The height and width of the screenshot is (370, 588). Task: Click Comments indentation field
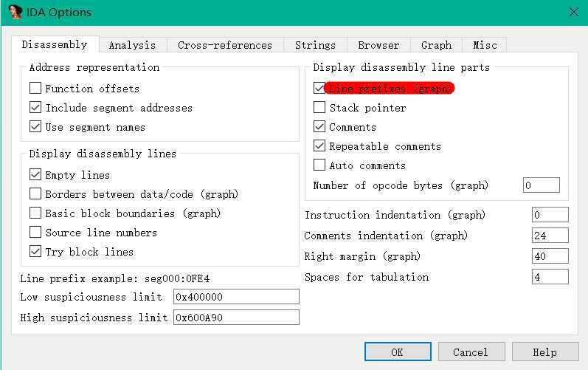click(x=550, y=236)
